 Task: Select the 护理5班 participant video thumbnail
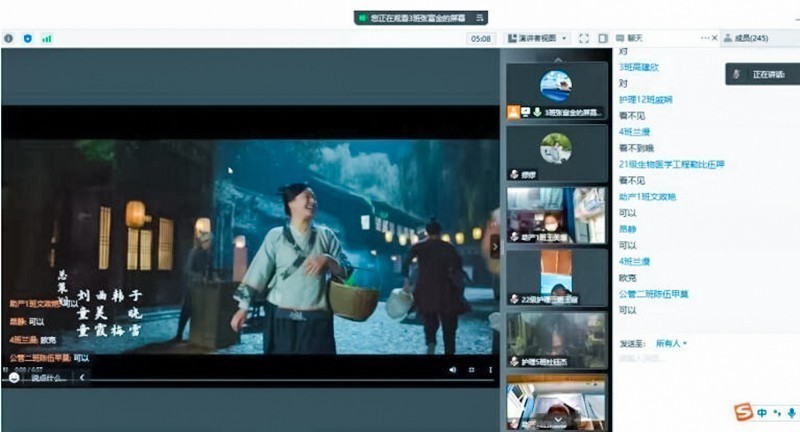(557, 340)
